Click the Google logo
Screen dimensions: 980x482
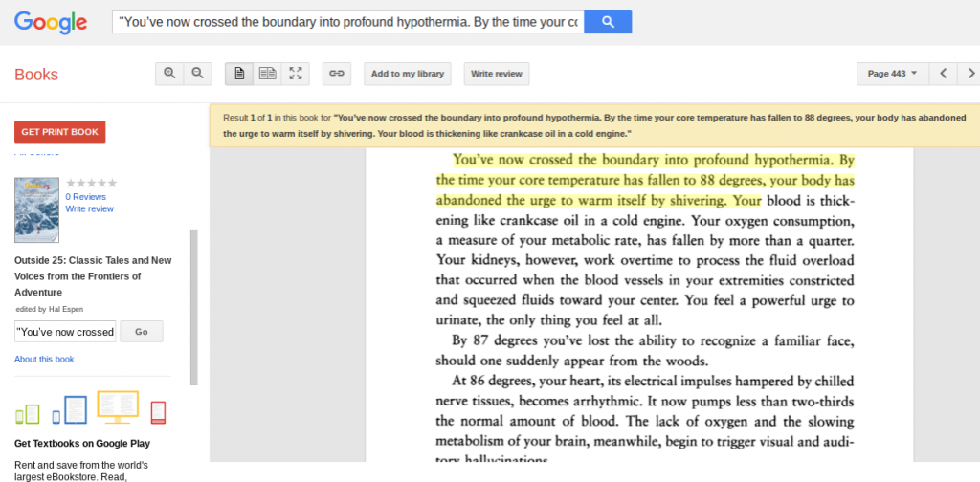point(51,22)
